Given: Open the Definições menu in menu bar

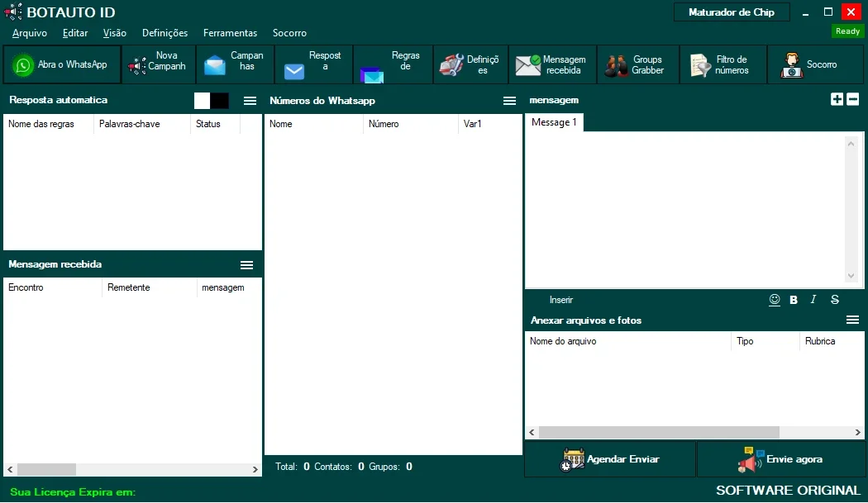Looking at the screenshot, I should [165, 33].
